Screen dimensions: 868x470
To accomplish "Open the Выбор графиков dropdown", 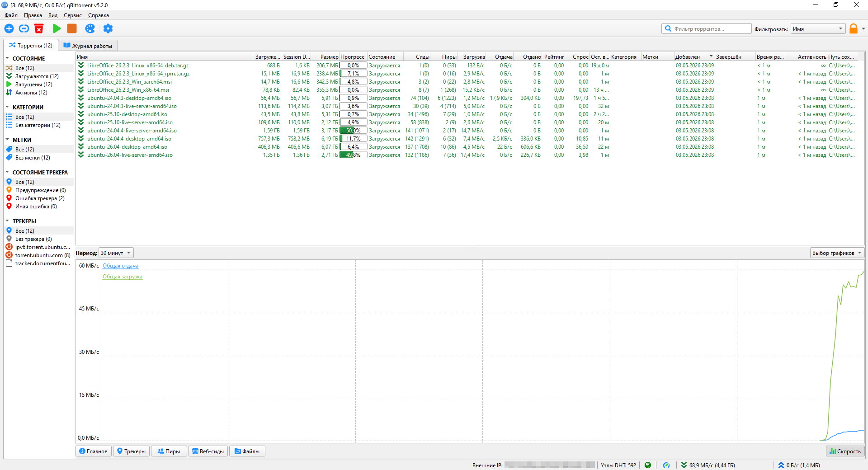I will [837, 253].
